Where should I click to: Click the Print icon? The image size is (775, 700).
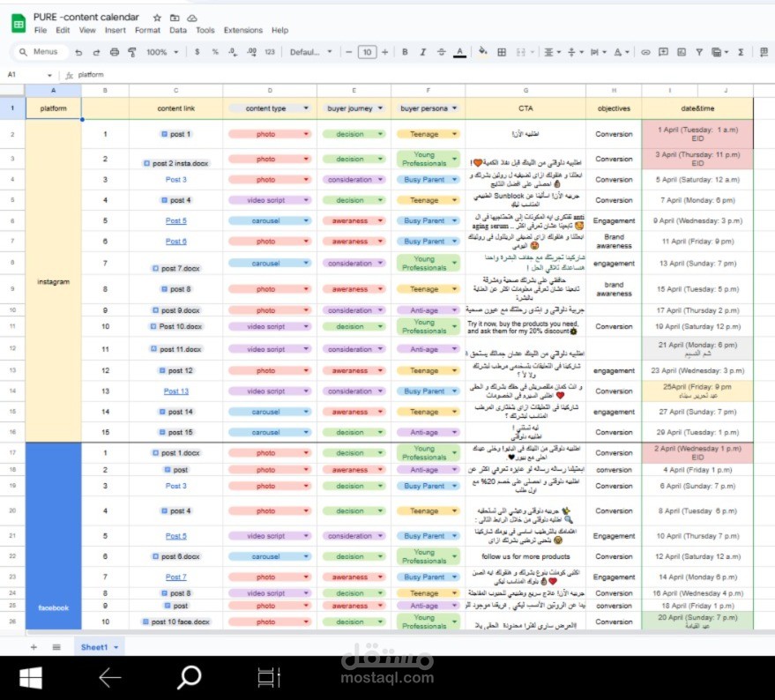click(x=114, y=52)
